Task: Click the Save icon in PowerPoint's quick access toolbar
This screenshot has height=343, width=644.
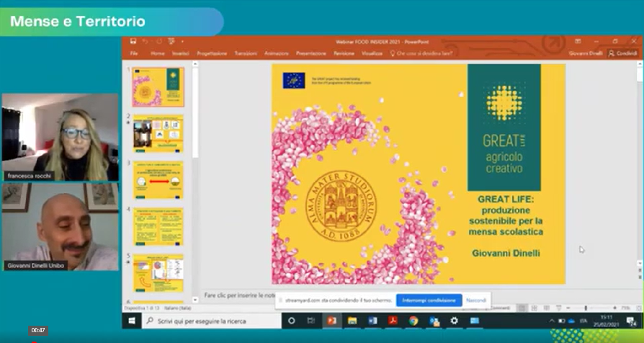Action: (x=133, y=41)
